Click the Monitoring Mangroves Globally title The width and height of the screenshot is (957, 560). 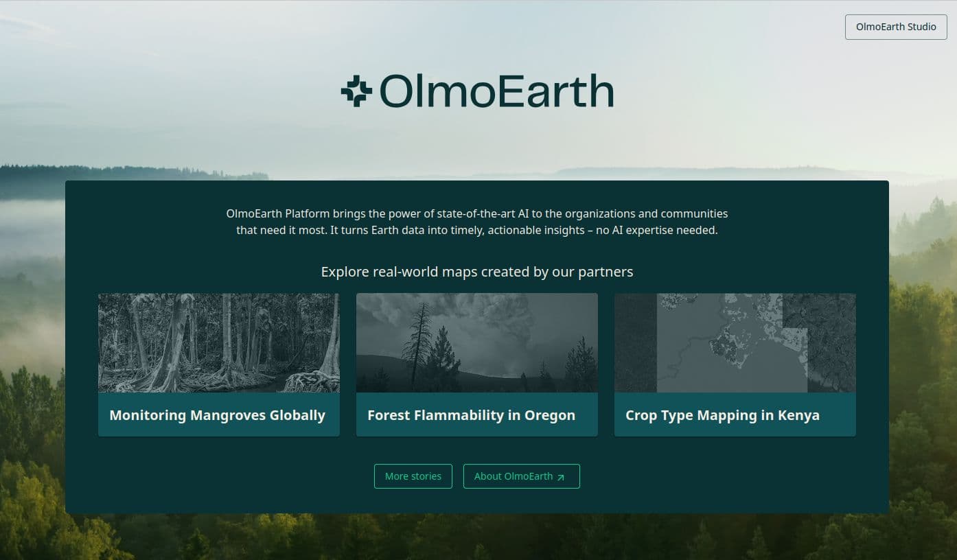(217, 415)
